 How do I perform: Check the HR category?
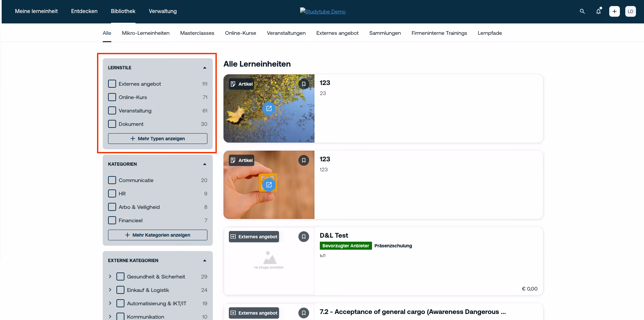tap(112, 193)
